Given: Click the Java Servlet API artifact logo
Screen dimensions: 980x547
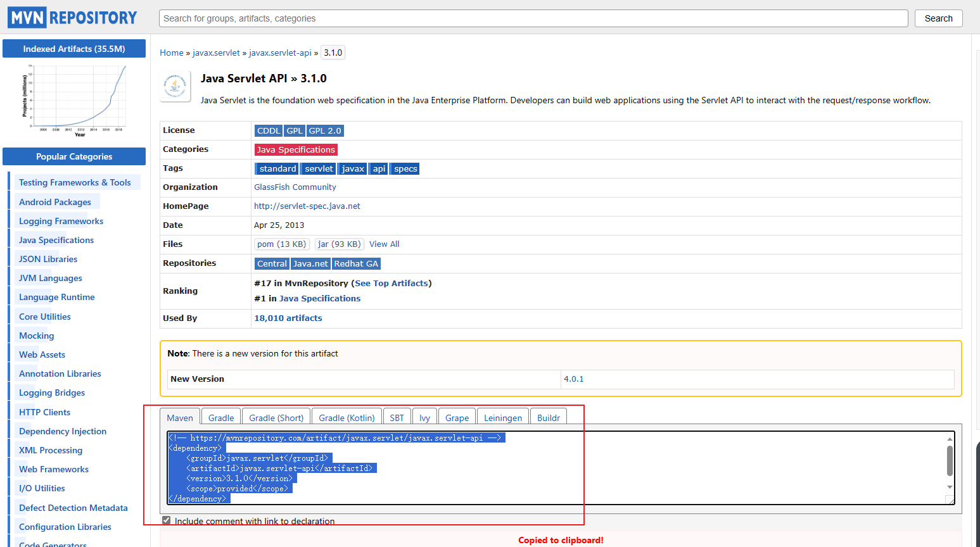Looking at the screenshot, I should coord(175,86).
